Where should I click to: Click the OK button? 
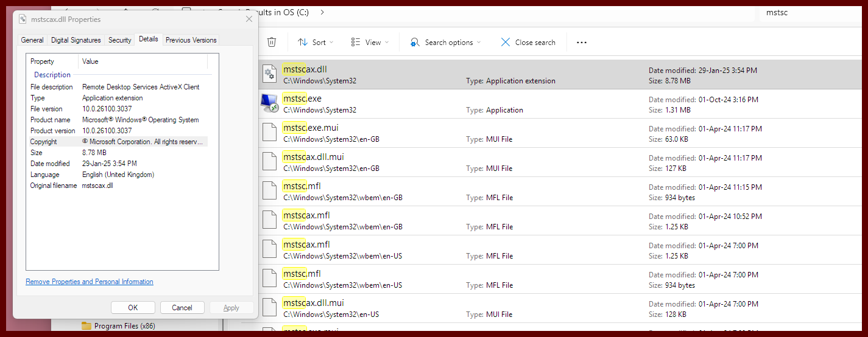tap(133, 308)
